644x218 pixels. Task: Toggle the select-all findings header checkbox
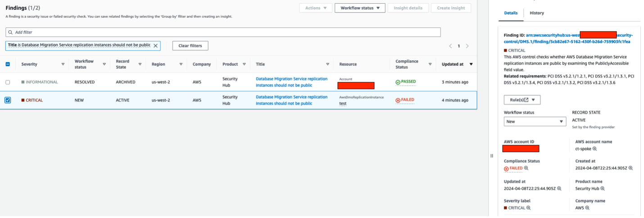click(x=8, y=64)
